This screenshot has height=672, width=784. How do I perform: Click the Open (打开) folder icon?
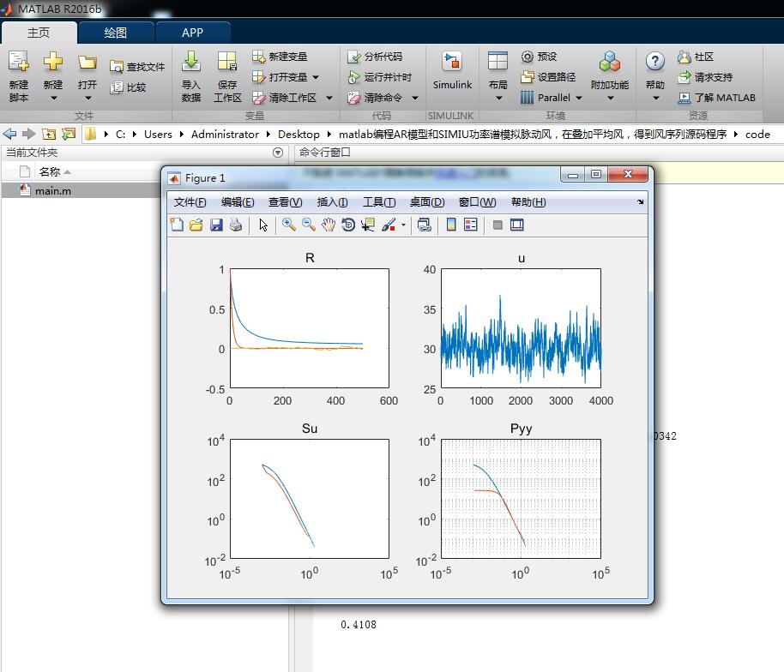click(87, 63)
